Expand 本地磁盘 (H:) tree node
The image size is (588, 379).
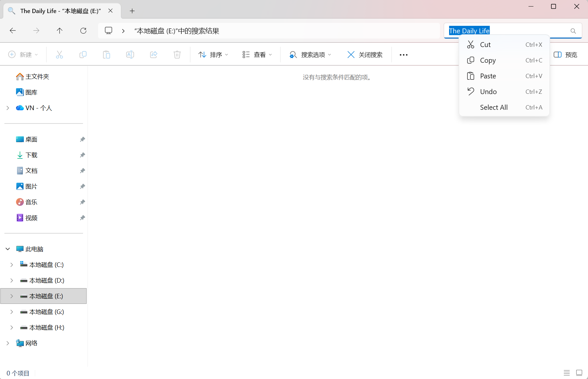pyautogui.click(x=12, y=327)
